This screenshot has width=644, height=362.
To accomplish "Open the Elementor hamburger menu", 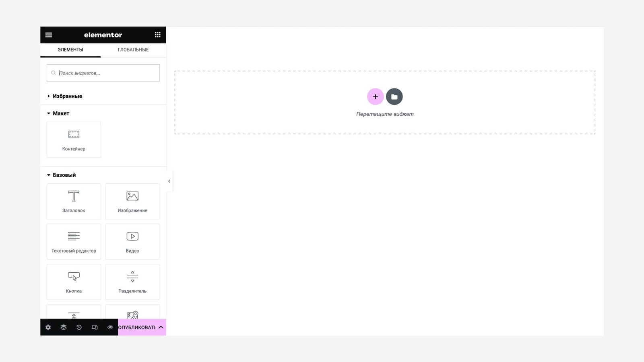I will tap(49, 35).
